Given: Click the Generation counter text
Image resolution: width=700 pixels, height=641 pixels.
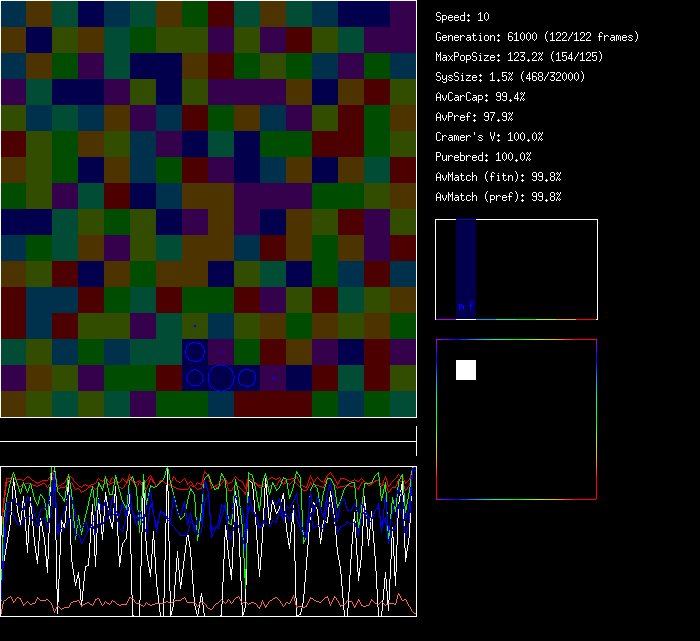Looking at the screenshot, I should [536, 37].
